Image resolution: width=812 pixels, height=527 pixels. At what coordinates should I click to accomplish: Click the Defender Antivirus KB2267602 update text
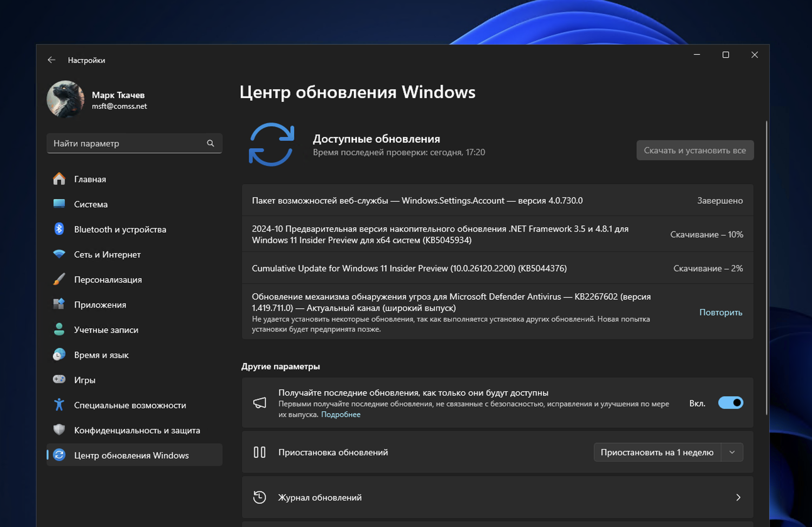(451, 302)
